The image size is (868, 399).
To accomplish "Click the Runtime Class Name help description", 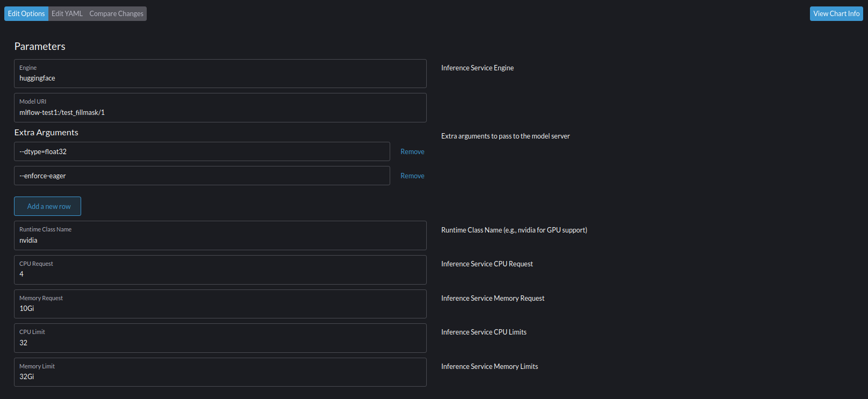I will (x=514, y=230).
